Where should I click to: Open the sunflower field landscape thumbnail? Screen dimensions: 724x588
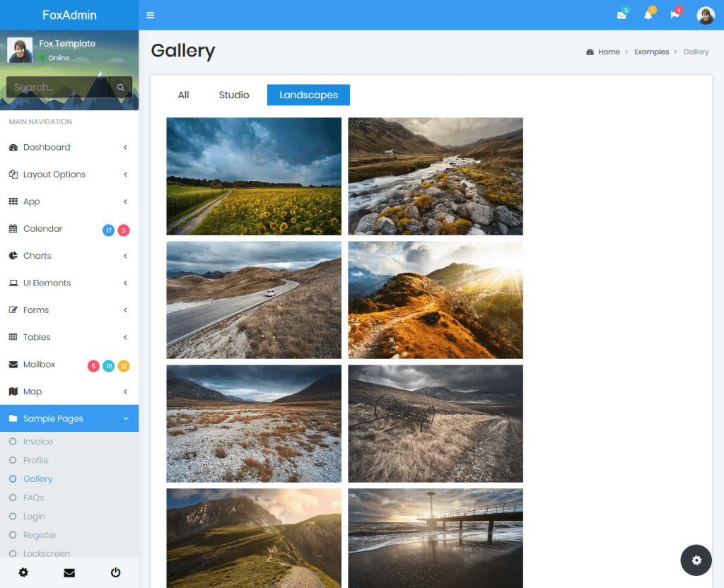[x=253, y=176]
